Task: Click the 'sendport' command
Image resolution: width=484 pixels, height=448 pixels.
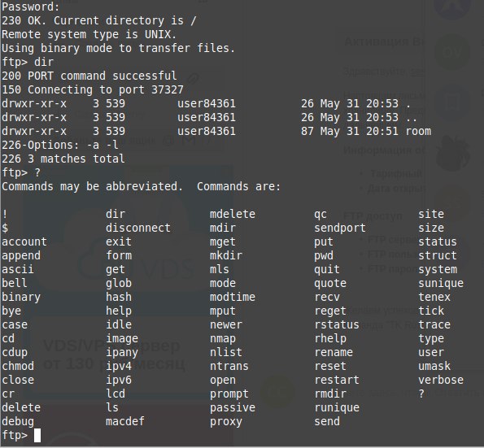Action: click(x=340, y=228)
